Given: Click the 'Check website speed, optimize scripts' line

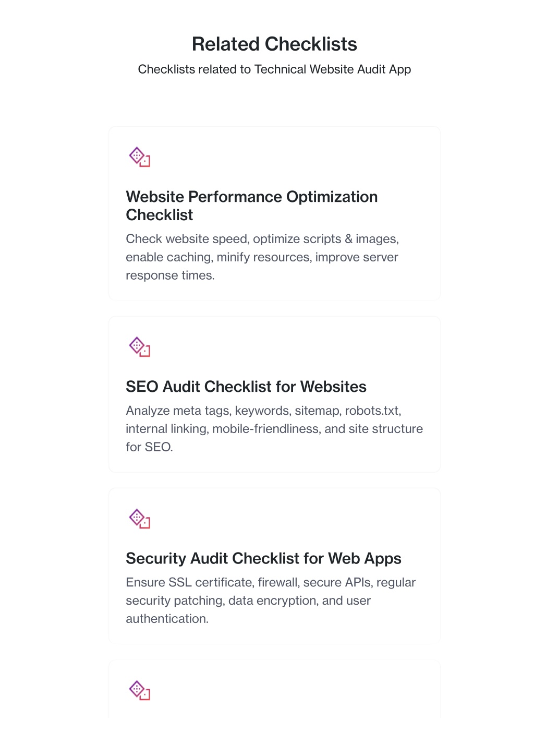Looking at the screenshot, I should coord(262,239).
